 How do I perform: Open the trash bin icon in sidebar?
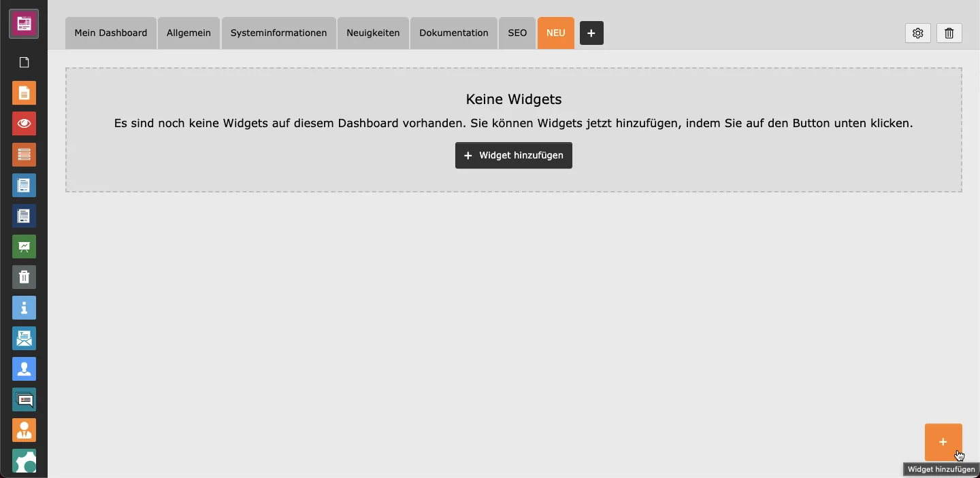(24, 277)
